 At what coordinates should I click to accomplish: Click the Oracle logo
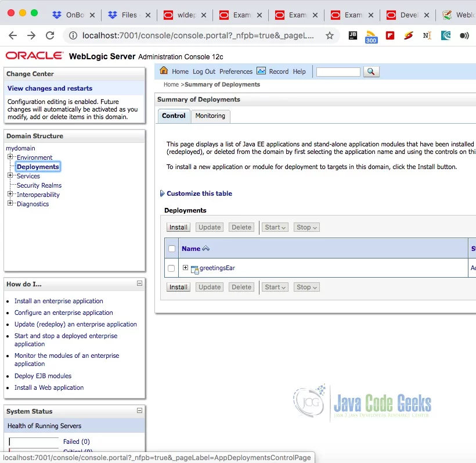pos(34,56)
